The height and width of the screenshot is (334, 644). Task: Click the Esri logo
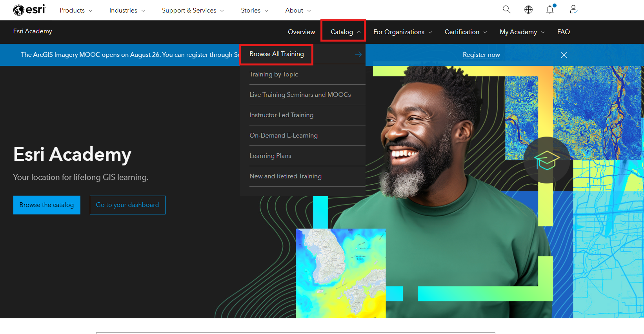coord(29,10)
